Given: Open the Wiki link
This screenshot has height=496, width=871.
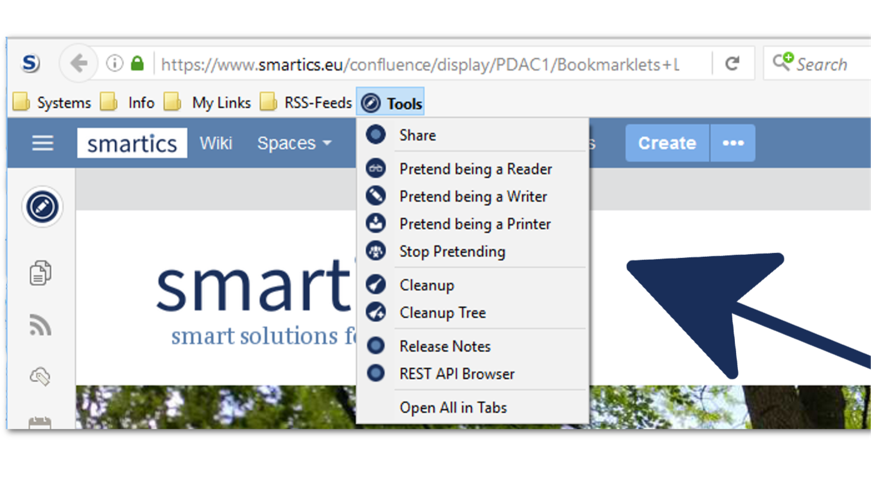Looking at the screenshot, I should (216, 143).
